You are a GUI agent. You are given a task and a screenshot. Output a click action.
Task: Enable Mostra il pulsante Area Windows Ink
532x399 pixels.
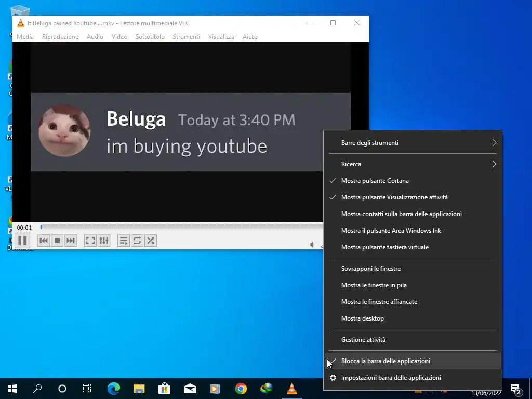click(x=413, y=230)
